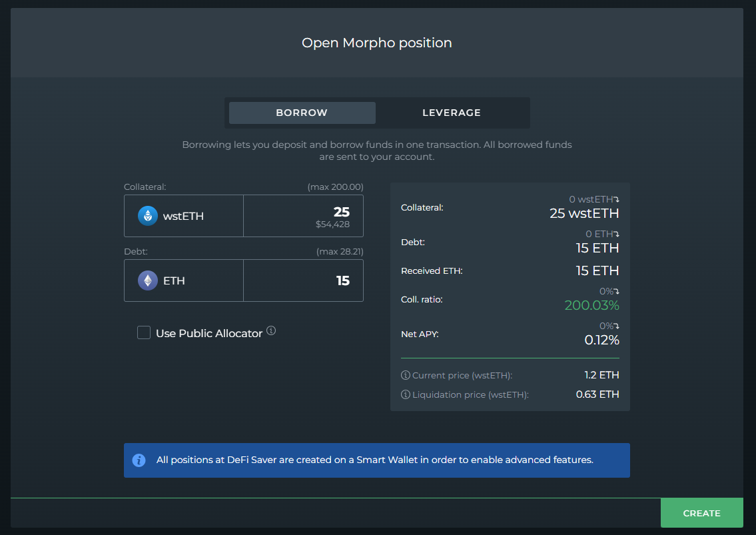Click the max 28.21 debt link
The height and width of the screenshot is (535, 756).
(x=339, y=252)
